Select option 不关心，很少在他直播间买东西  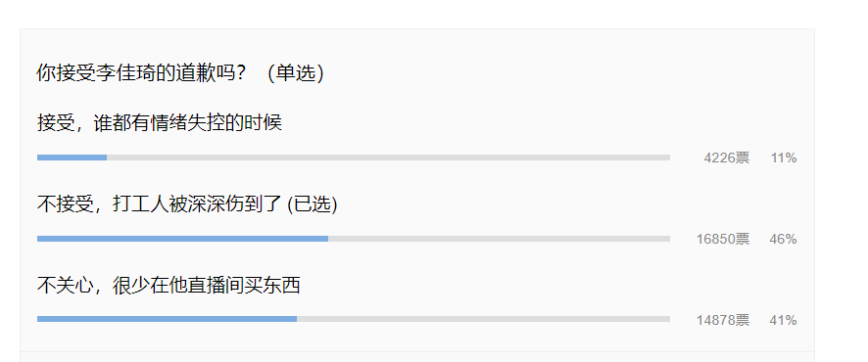[x=169, y=285]
